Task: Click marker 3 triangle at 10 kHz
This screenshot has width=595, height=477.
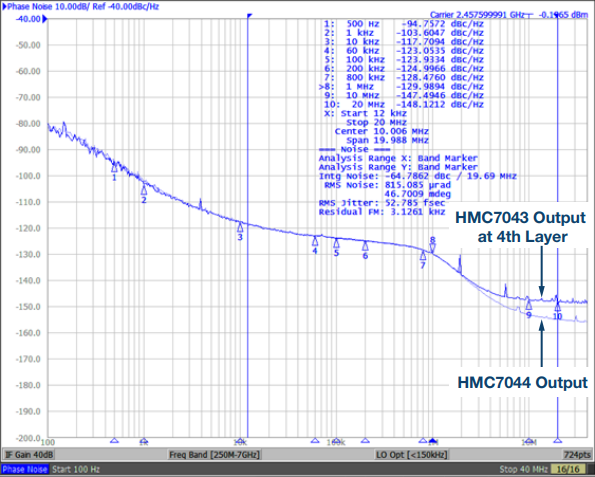Action: point(240,227)
